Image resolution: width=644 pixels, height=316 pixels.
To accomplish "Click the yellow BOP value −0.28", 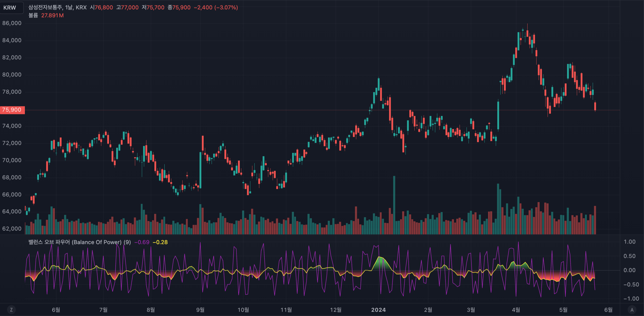I will pyautogui.click(x=160, y=242).
